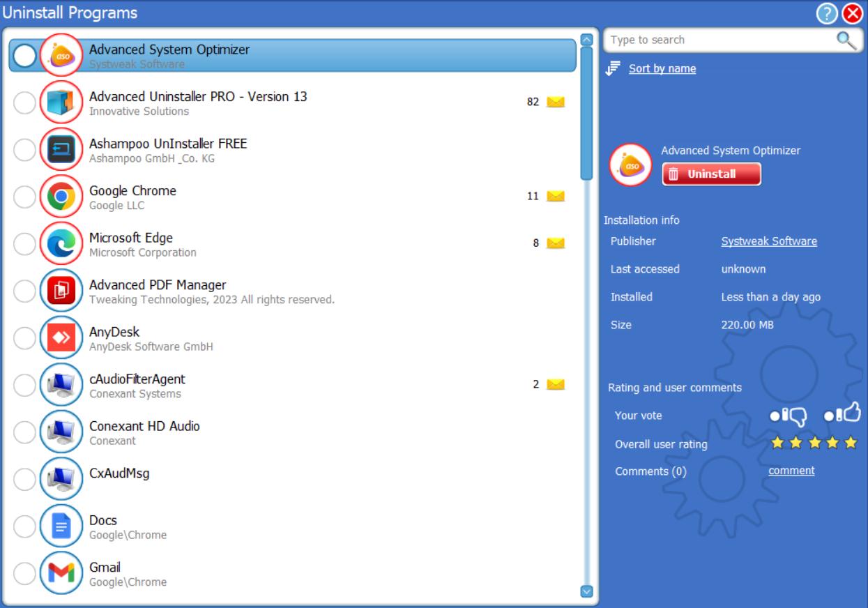Click the Ashampoo UnInstaller FREE icon
868x608 pixels.
coord(61,151)
